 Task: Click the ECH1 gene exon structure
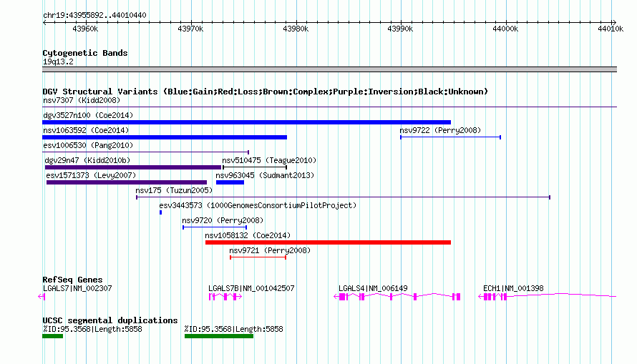tap(548, 297)
